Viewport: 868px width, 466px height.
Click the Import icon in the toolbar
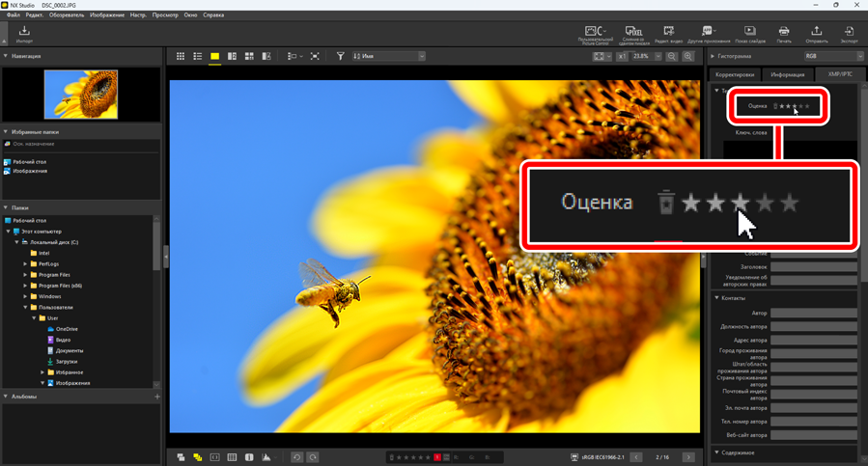pyautogui.click(x=24, y=35)
